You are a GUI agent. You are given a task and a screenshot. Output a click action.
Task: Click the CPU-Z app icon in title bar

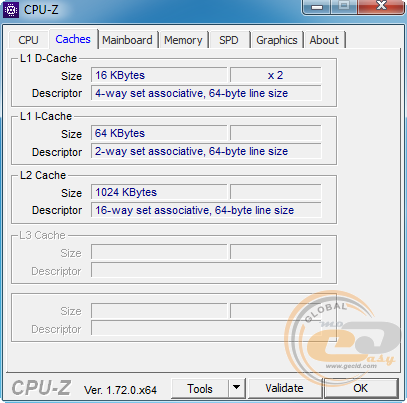point(11,10)
